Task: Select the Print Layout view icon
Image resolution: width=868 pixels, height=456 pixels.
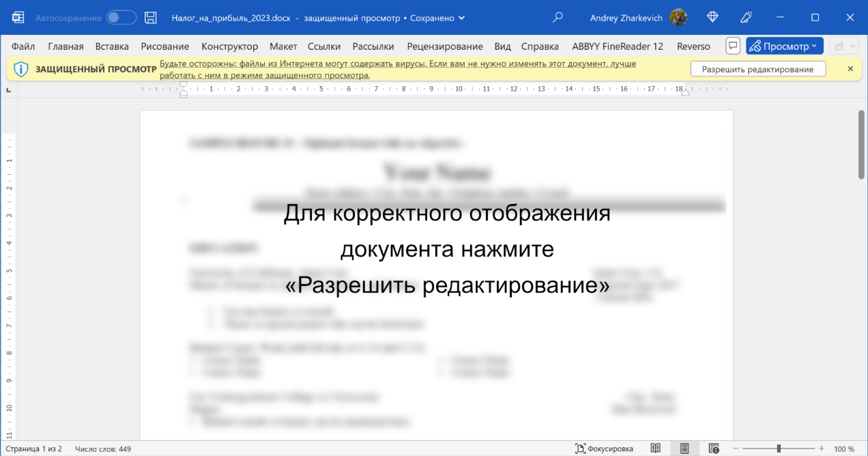Action: [x=684, y=448]
